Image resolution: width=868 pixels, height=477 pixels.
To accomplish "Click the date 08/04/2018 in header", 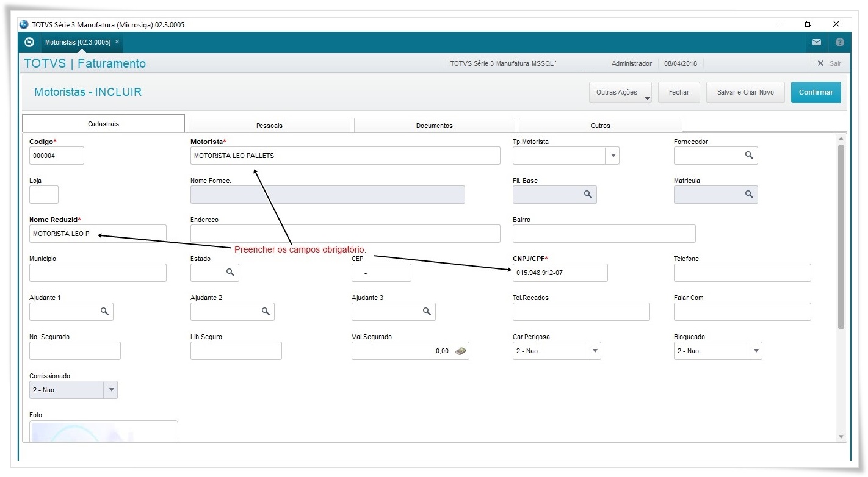I will [x=681, y=63].
